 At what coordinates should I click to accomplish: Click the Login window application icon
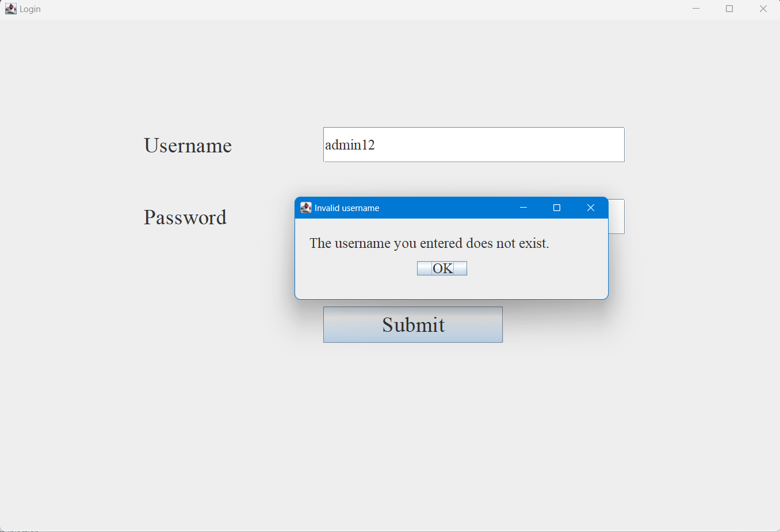coord(10,9)
